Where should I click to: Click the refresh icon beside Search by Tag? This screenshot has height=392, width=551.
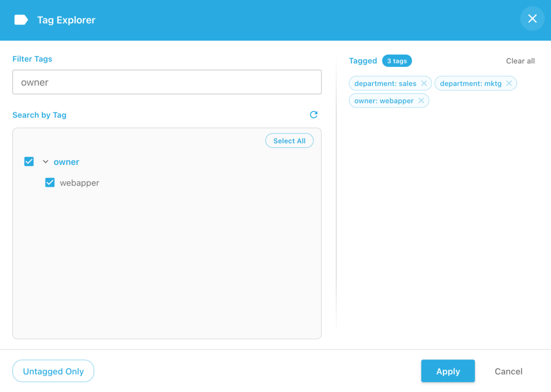point(314,115)
